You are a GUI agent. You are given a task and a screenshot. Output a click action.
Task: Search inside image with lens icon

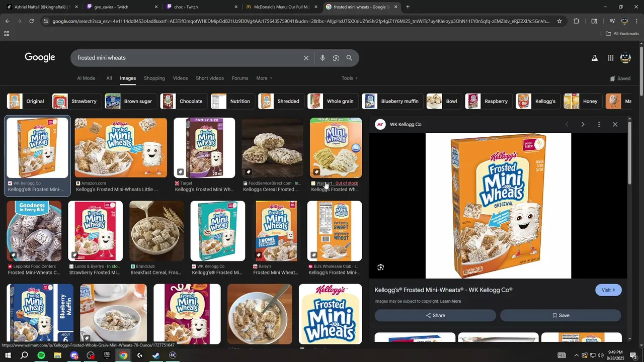point(381,267)
